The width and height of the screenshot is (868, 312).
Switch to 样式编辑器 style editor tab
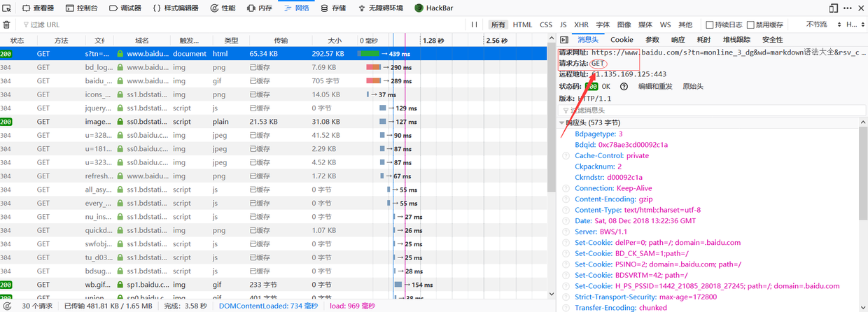(x=175, y=8)
